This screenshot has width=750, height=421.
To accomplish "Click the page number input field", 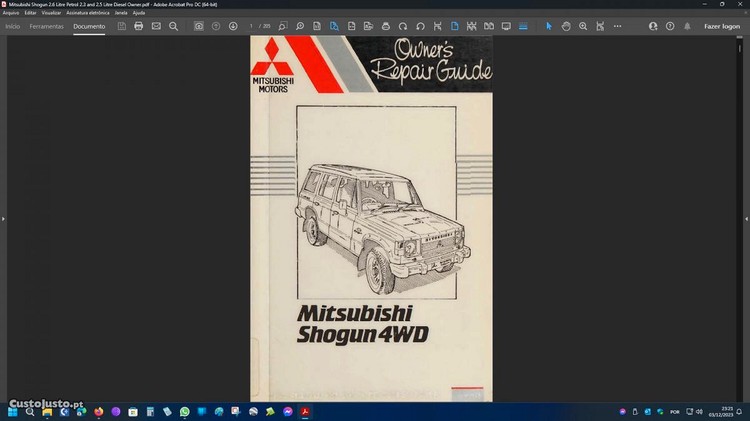I will coord(253,26).
